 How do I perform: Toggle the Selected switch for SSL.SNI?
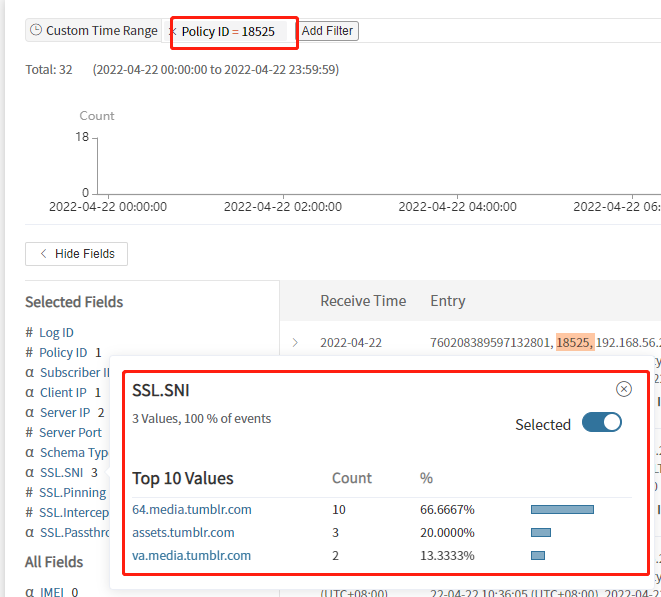click(x=601, y=423)
